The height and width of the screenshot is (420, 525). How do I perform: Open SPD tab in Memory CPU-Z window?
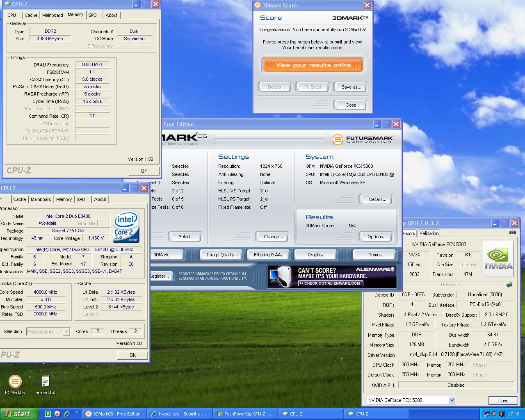pos(93,15)
